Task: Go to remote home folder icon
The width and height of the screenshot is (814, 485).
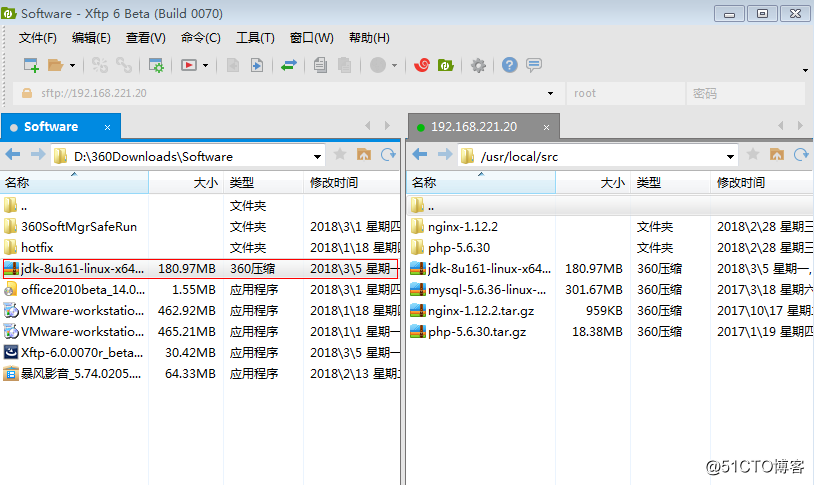Action: pos(777,154)
